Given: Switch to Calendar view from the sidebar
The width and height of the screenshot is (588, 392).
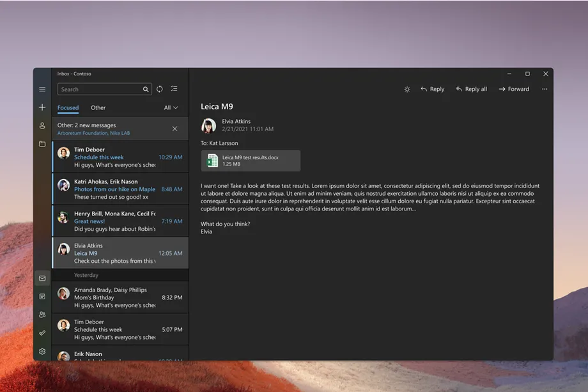Looking at the screenshot, I should coord(42,296).
